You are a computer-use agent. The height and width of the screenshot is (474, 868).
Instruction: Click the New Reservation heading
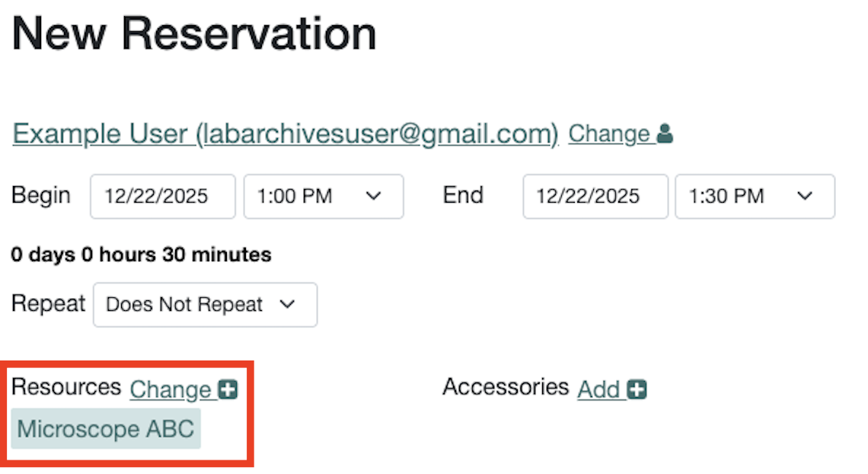point(194,34)
